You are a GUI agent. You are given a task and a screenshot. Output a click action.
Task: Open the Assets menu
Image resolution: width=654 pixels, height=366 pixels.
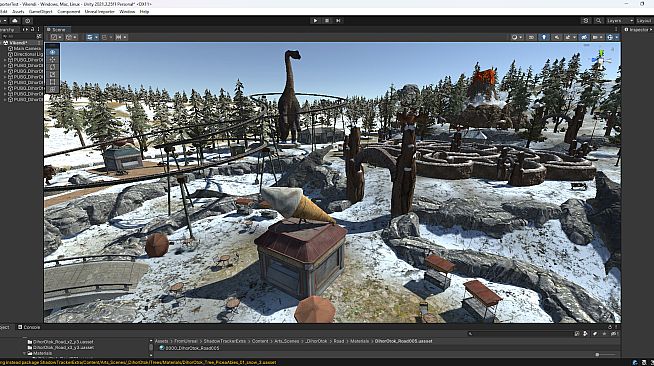(x=18, y=12)
